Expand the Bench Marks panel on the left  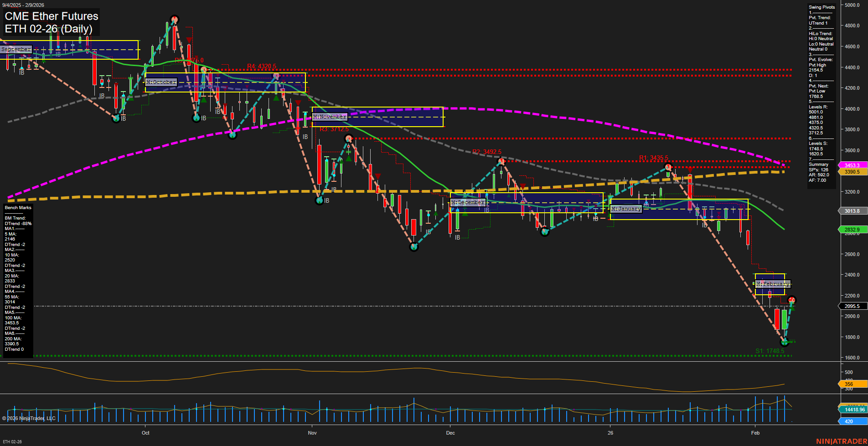[17, 207]
